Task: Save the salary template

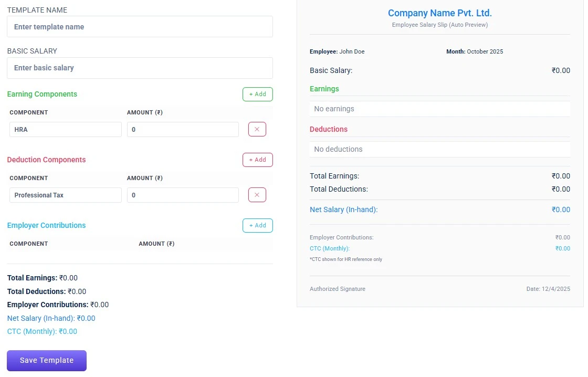Action: coord(46,360)
